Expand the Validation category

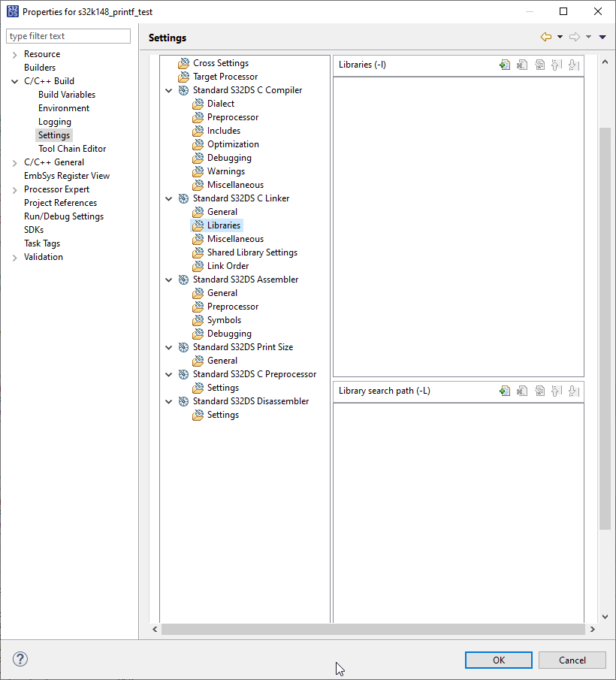[15, 258]
